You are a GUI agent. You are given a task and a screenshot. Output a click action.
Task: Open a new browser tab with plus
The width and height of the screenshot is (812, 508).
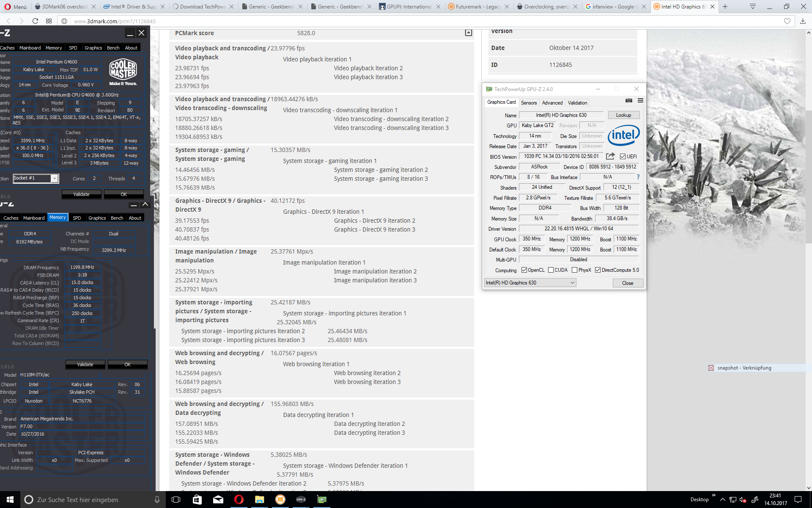(x=725, y=7)
